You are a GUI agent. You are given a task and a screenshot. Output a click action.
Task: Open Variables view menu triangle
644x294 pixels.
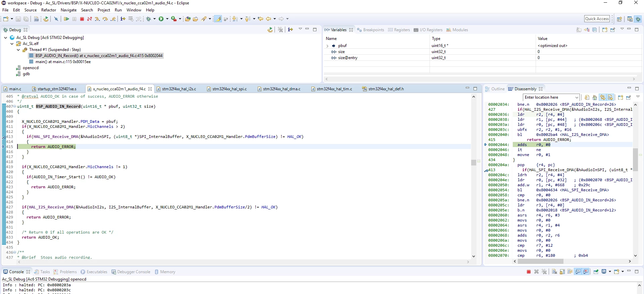point(622,29)
